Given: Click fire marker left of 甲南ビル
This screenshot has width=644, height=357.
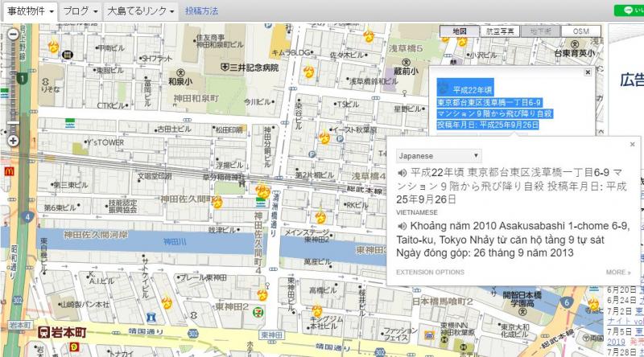Looking at the screenshot, I should [53, 46].
